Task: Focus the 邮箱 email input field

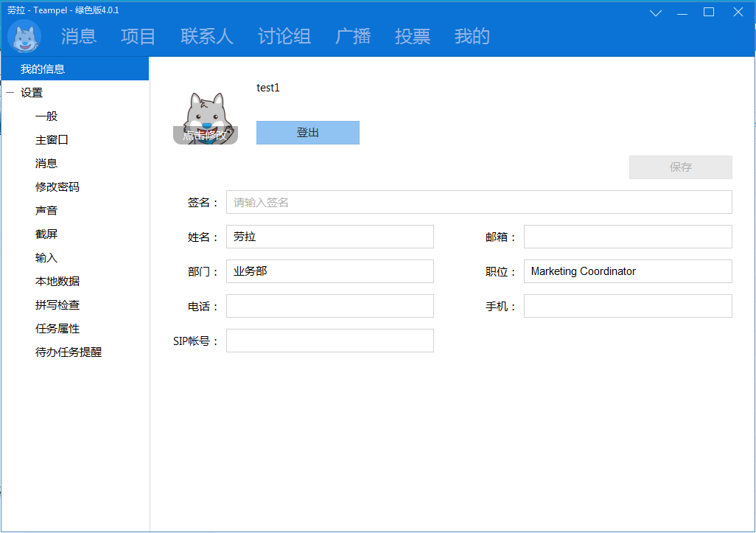Action: [x=627, y=237]
